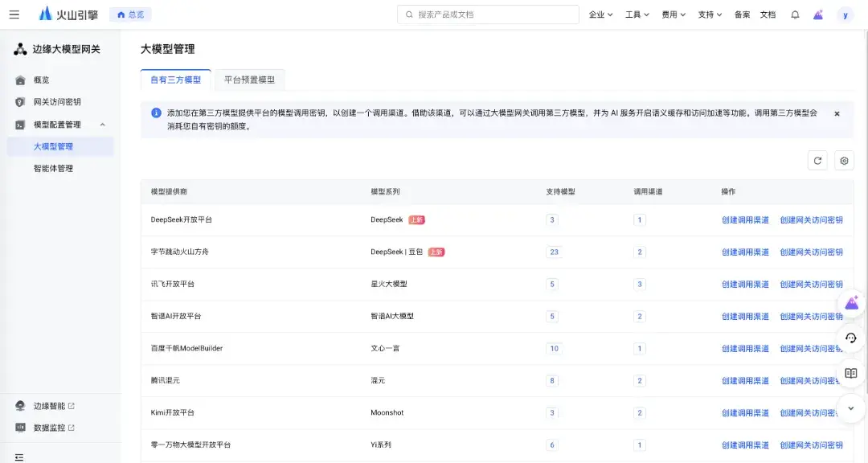The image size is (868, 463).
Task: Click channel count 3 for 讯飞开放平台
Action: (x=640, y=284)
